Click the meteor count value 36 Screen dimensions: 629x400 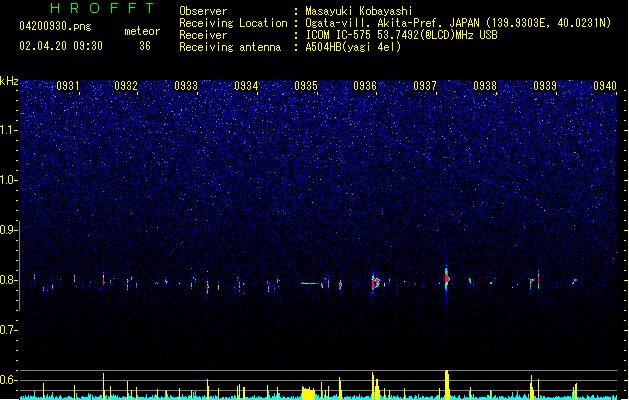point(145,46)
